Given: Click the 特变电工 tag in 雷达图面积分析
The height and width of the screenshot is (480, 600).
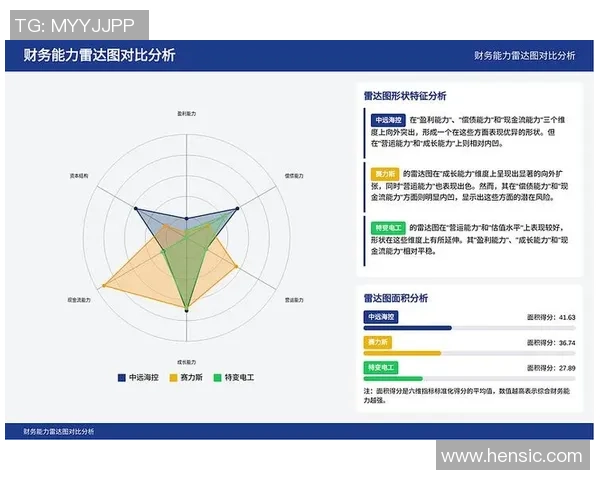Looking at the screenshot, I should [x=381, y=368].
